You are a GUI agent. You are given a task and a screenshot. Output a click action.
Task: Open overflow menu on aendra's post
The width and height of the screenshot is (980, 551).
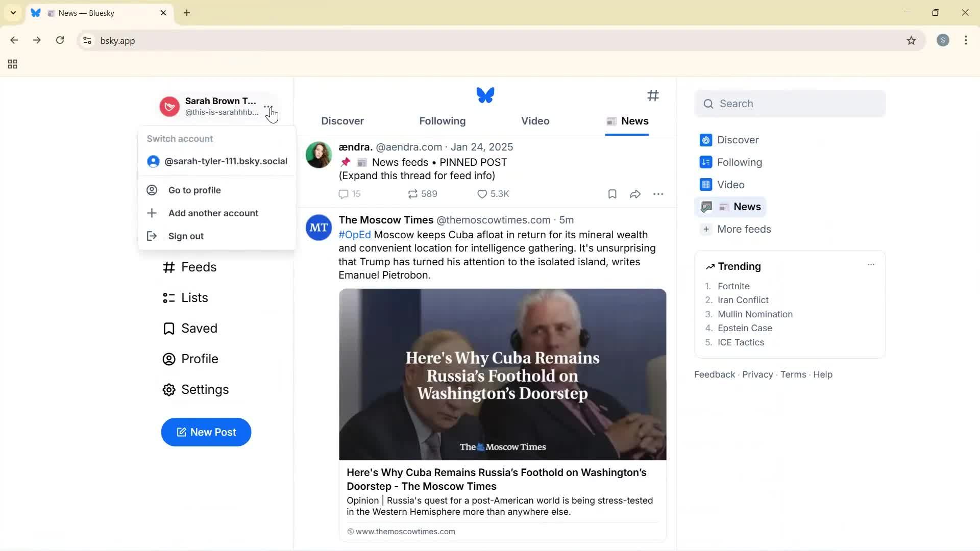pos(658,194)
